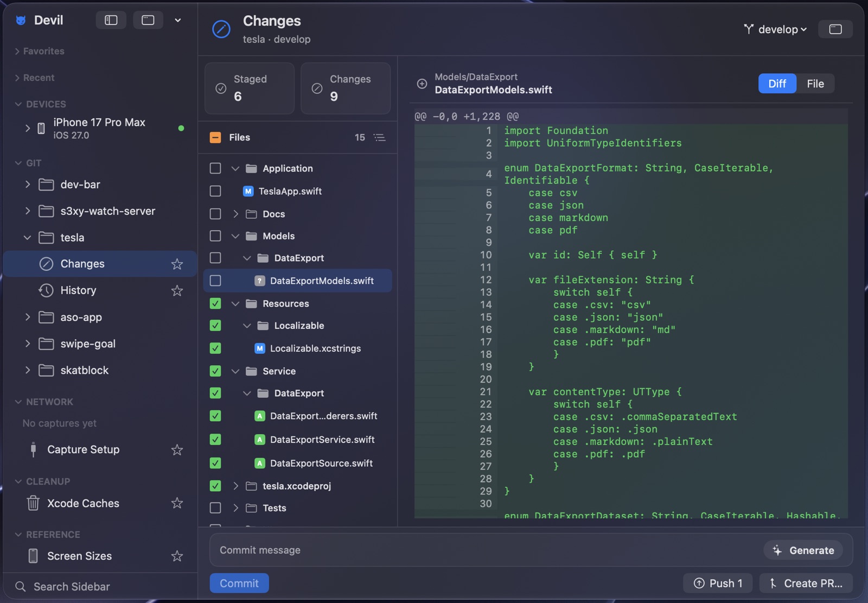Select the Staged 6 tab
The height and width of the screenshot is (603, 868).
pyautogui.click(x=250, y=88)
